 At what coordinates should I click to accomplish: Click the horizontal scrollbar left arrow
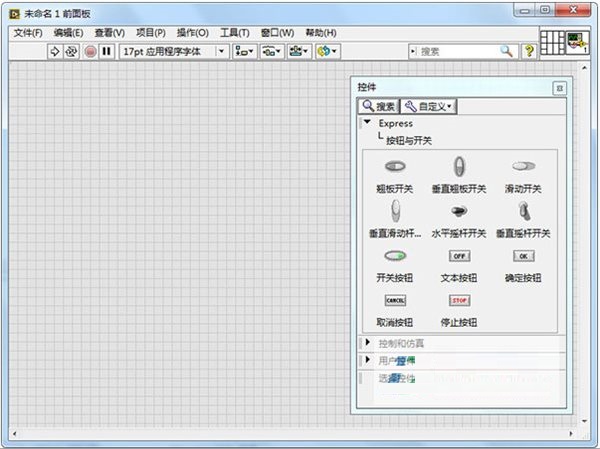(14, 434)
